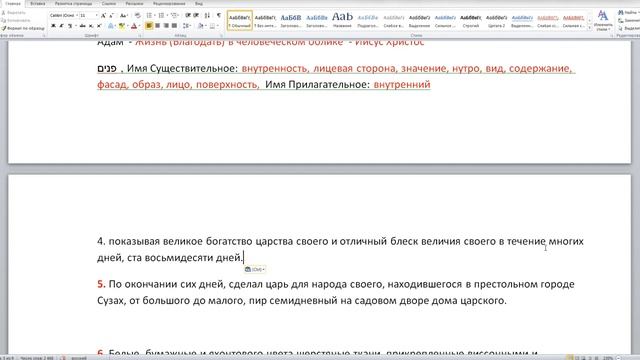Click Find (Найти) button
640x360 pixels.
click(x=629, y=13)
